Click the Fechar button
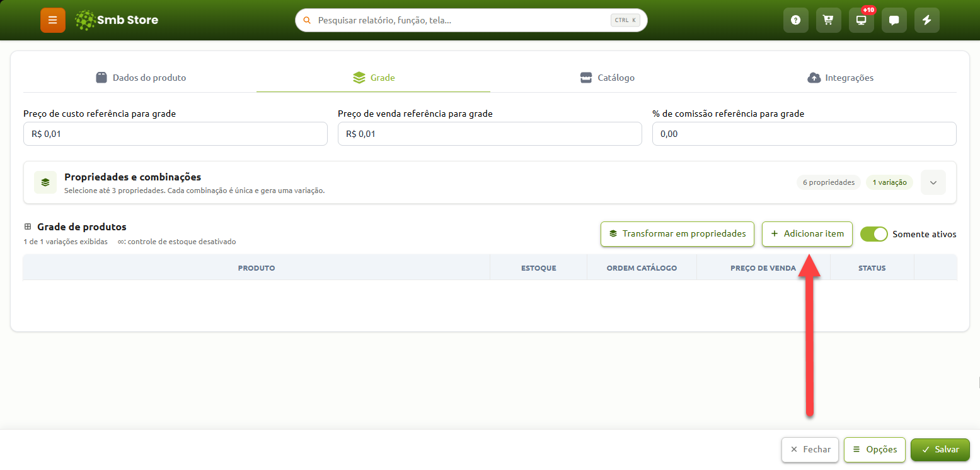The height and width of the screenshot is (470, 980). pyautogui.click(x=810, y=450)
